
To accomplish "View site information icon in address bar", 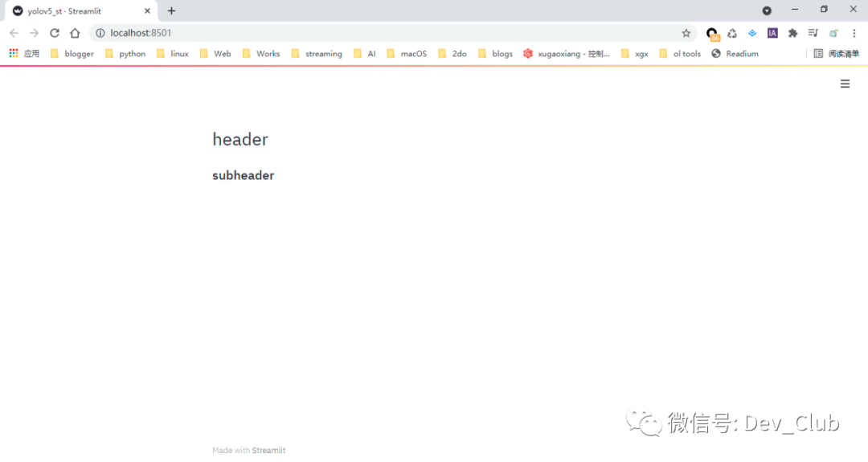I will [100, 33].
